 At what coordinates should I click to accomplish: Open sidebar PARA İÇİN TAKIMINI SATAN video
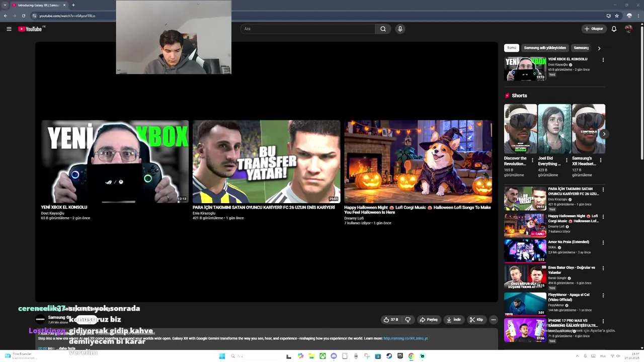point(525,199)
